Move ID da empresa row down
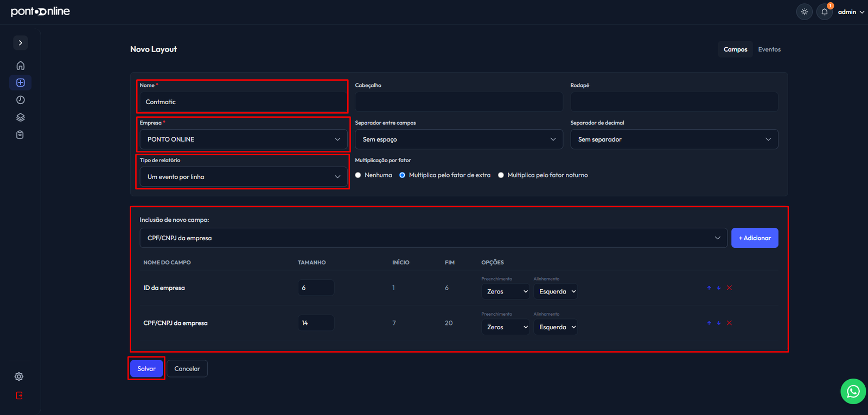The image size is (868, 415). [719, 288]
